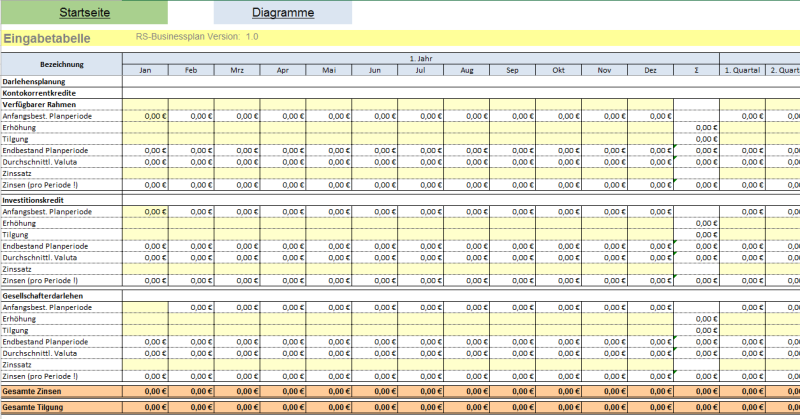The image size is (800, 419).
Task: Select the 1. Quartal column header
Action: tap(742, 70)
